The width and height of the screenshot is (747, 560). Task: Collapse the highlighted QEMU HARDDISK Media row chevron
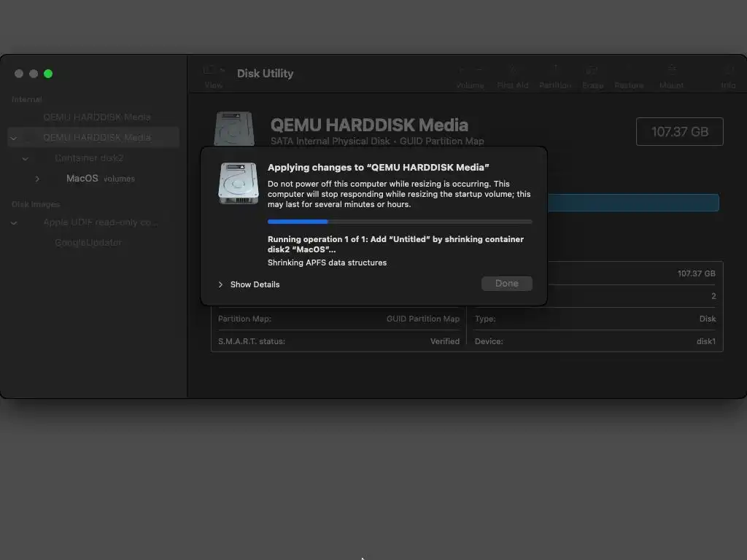pos(14,138)
